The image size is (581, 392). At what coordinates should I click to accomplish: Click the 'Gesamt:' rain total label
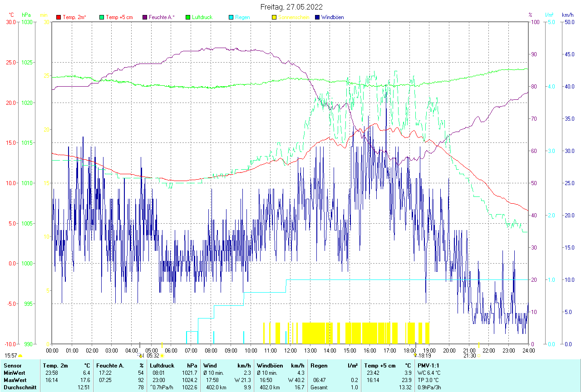[320, 387]
